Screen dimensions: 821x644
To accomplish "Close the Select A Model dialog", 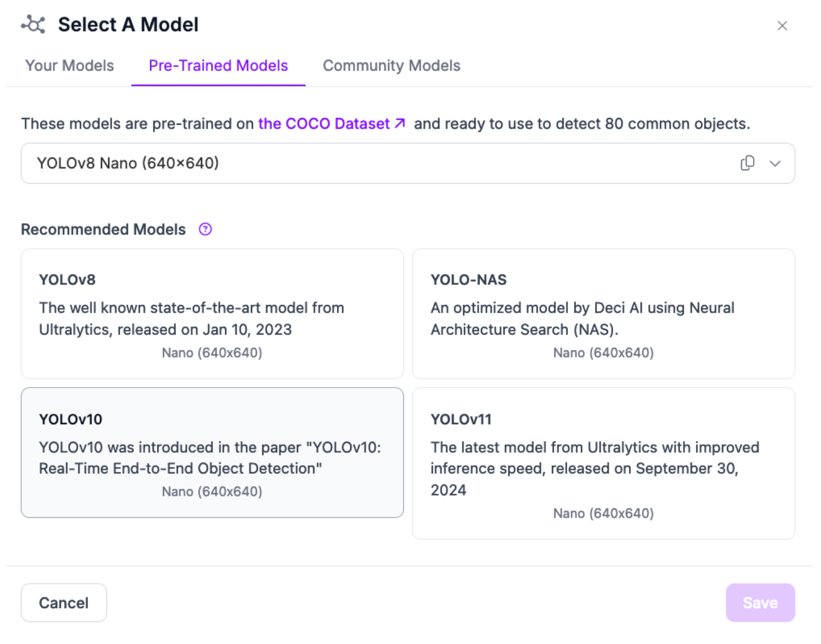I will [x=782, y=26].
